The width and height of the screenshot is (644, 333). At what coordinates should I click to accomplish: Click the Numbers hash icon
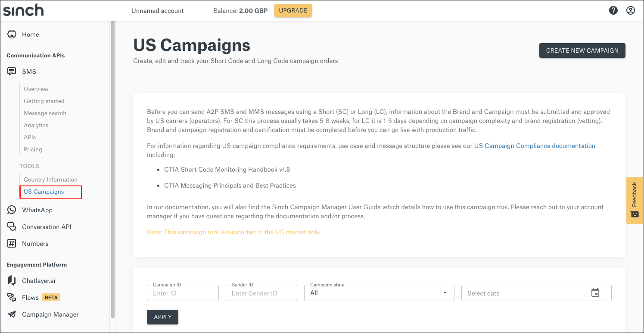(x=12, y=244)
